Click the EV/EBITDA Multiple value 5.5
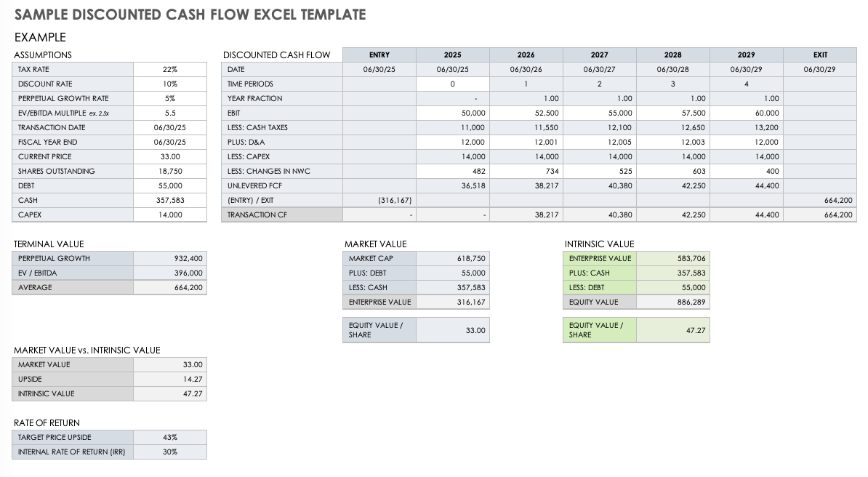Viewport: 868px width, 477px height. click(x=170, y=113)
